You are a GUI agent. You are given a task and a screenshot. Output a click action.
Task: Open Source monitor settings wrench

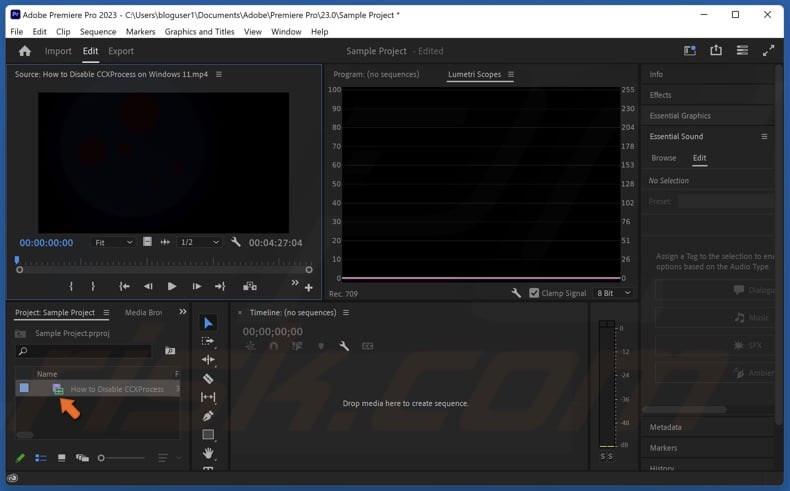[x=235, y=242]
